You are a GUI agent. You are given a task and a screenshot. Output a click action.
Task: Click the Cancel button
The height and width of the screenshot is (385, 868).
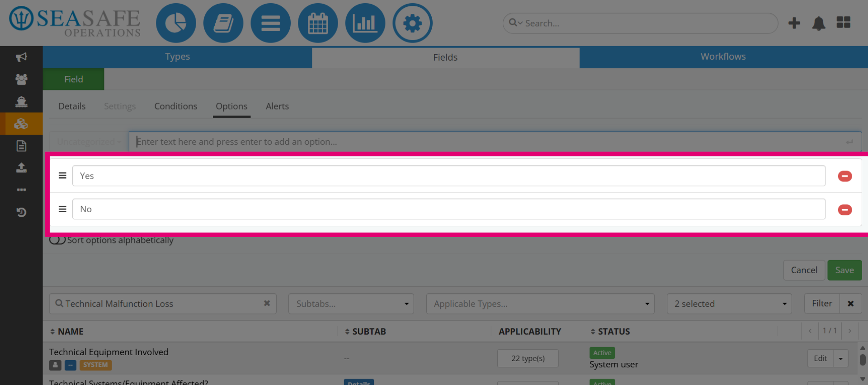click(804, 270)
